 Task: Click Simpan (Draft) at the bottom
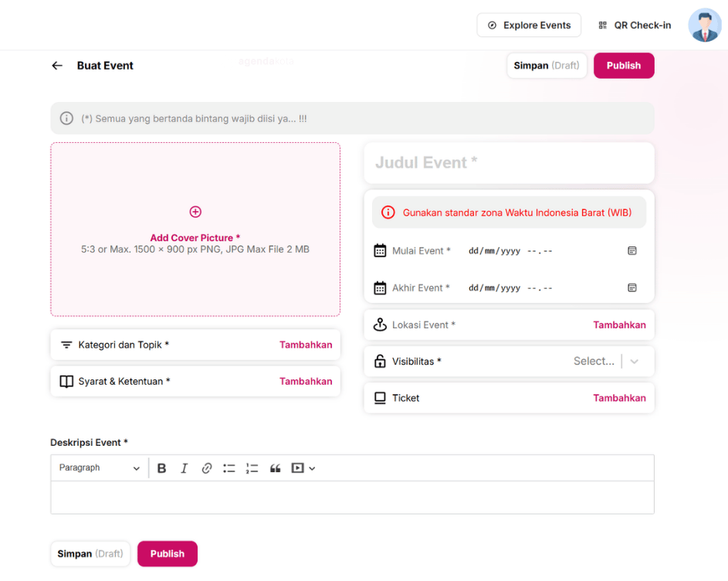coord(90,554)
